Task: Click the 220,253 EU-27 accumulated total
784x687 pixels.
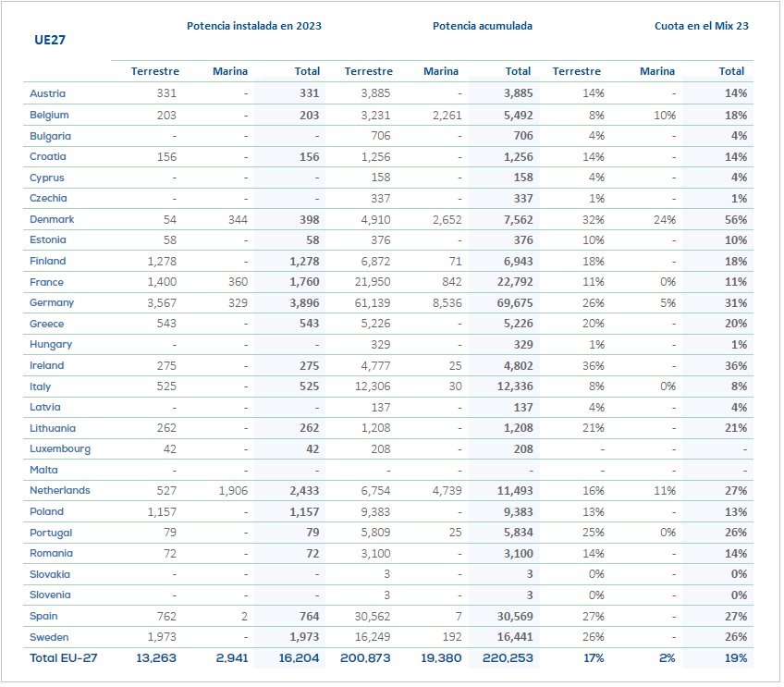Action: tap(508, 658)
